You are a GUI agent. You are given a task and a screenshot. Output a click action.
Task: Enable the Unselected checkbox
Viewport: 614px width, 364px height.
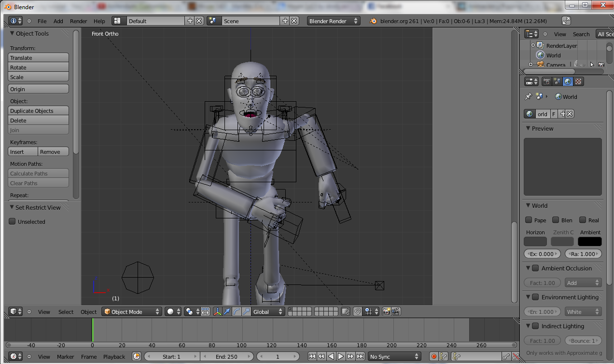(13, 222)
